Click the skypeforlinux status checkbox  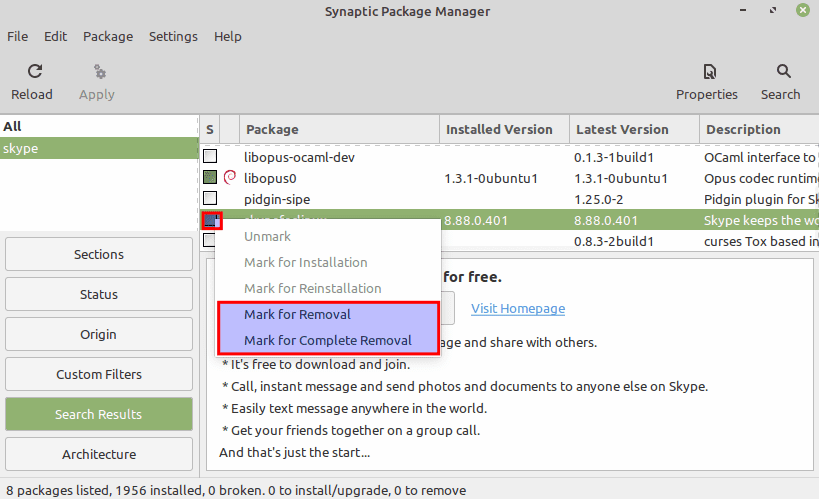point(210,220)
